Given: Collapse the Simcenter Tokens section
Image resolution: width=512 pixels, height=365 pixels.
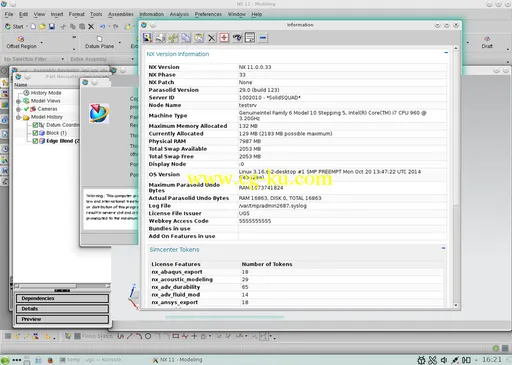Looking at the screenshot, I should point(443,248).
